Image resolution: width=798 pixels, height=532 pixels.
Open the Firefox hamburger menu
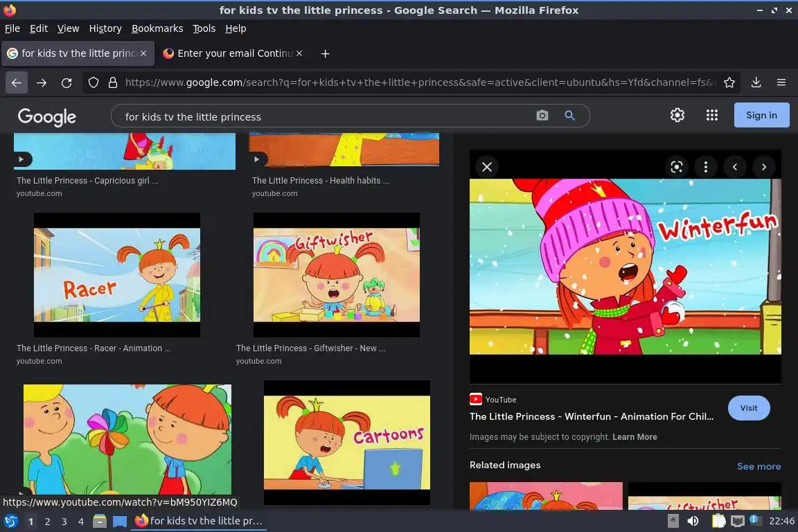pos(781,82)
